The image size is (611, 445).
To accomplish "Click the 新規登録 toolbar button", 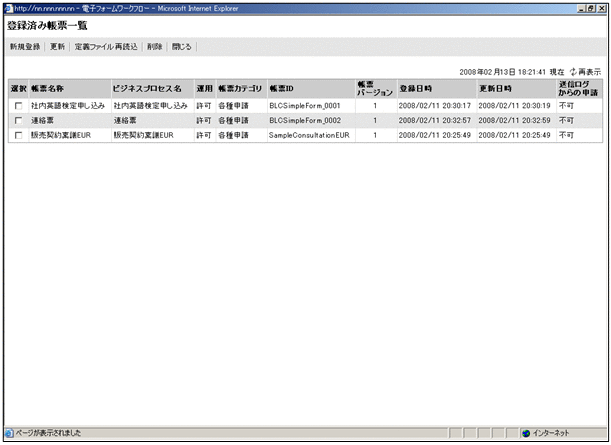I will click(25, 47).
